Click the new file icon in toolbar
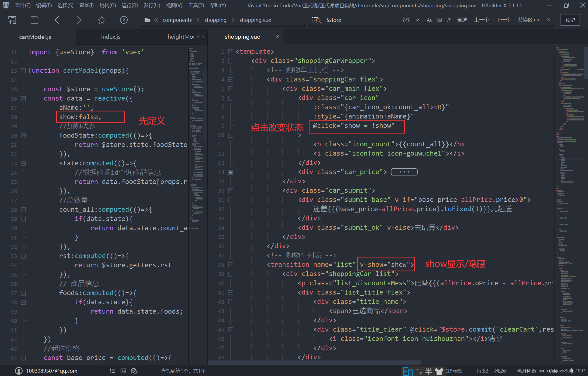Viewport: 588px width, 376px height. (12, 20)
